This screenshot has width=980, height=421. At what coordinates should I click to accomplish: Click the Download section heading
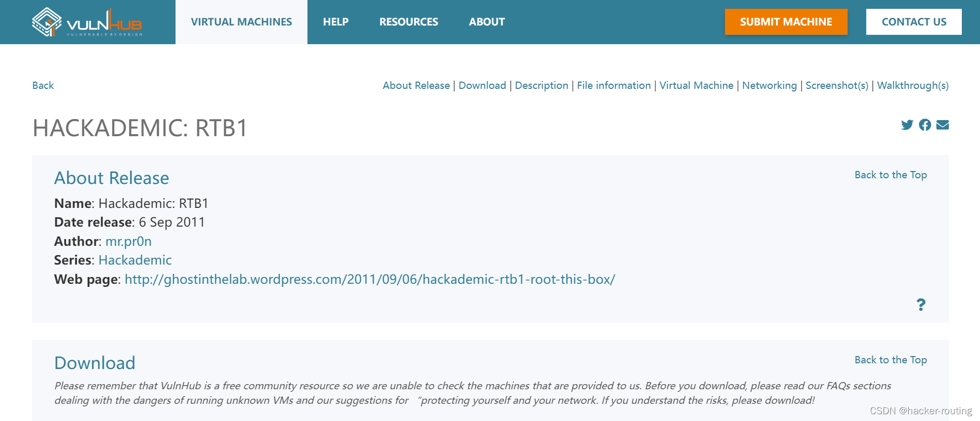point(95,363)
